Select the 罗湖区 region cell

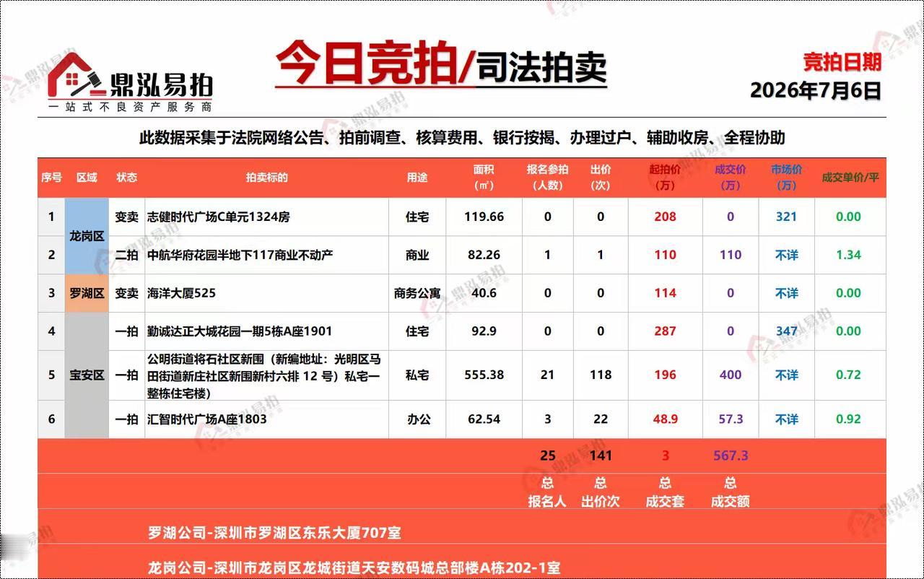pyautogui.click(x=87, y=293)
